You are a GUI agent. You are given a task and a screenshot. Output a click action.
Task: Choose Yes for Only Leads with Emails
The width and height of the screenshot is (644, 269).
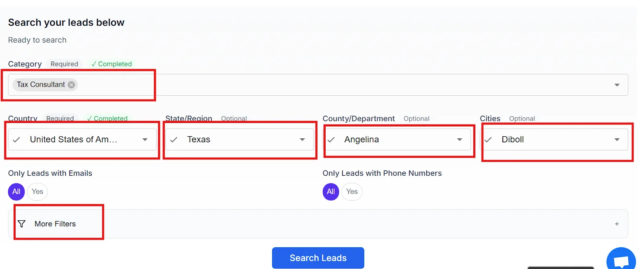[x=37, y=192]
